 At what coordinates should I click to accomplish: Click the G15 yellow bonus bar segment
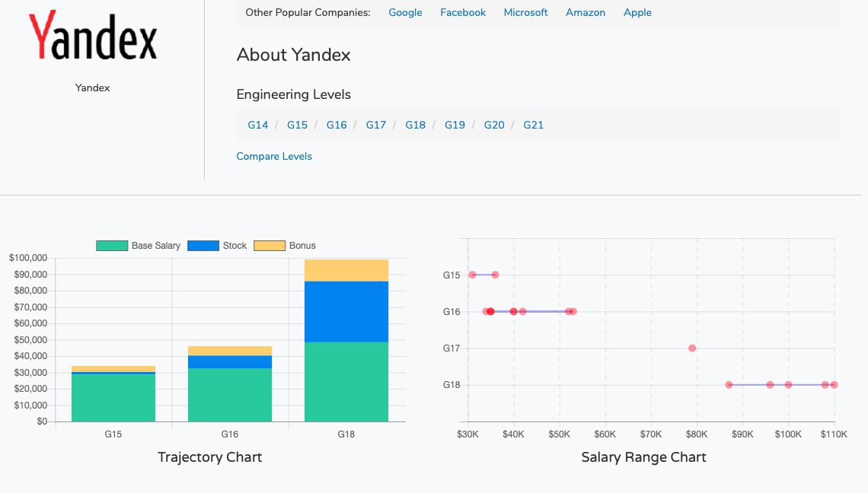(113, 368)
